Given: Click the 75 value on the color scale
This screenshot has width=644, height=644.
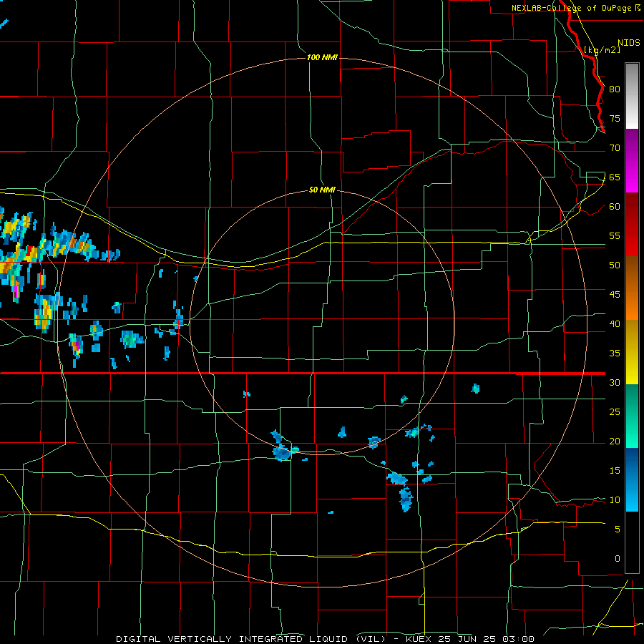Looking at the screenshot, I should (615, 118).
